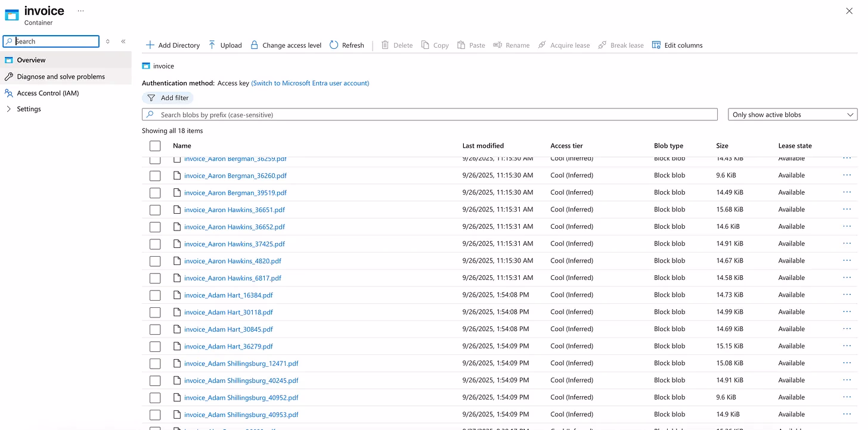Open more options for invoice_Adam Hart_16384.pdf

point(847,295)
